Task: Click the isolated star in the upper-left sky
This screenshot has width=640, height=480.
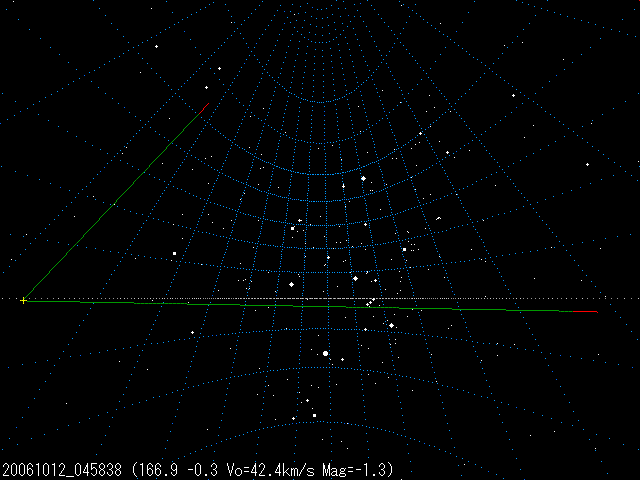Action: tap(156, 46)
